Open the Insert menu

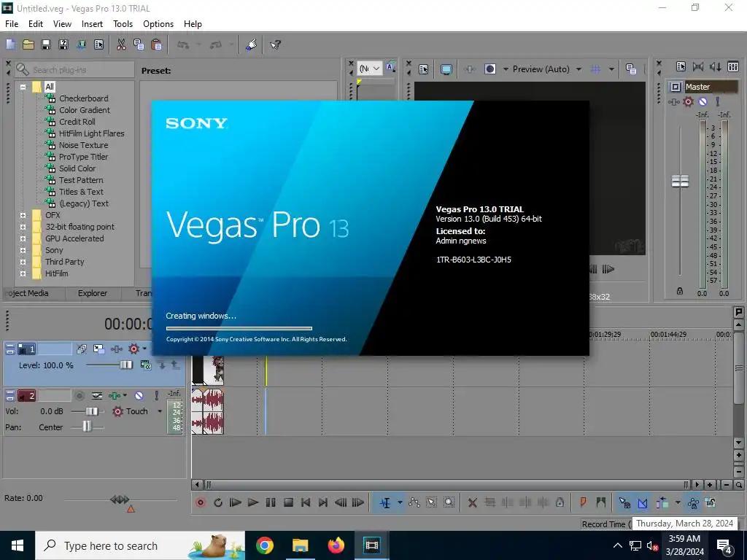[92, 24]
